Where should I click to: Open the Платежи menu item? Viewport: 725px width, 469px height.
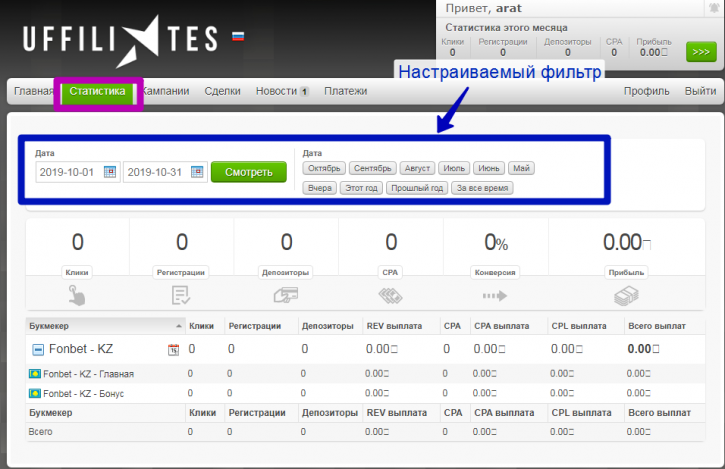tap(346, 91)
